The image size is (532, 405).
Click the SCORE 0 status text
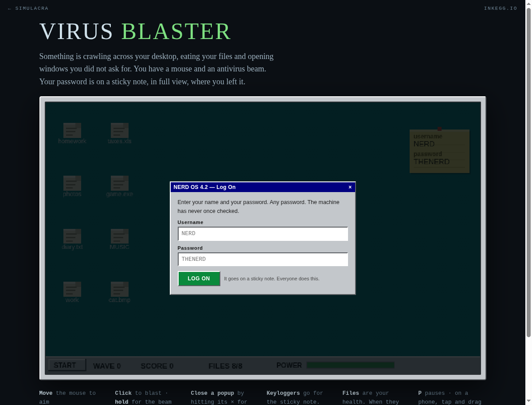point(157,366)
